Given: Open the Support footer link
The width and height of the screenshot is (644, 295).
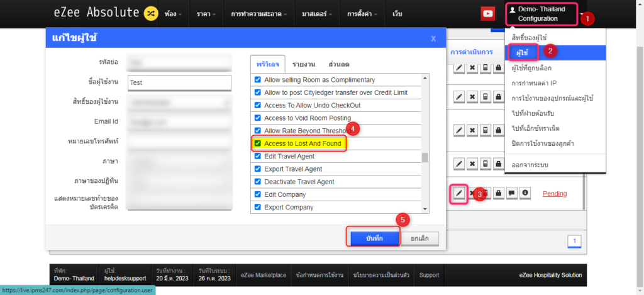Looking at the screenshot, I should [x=429, y=275].
